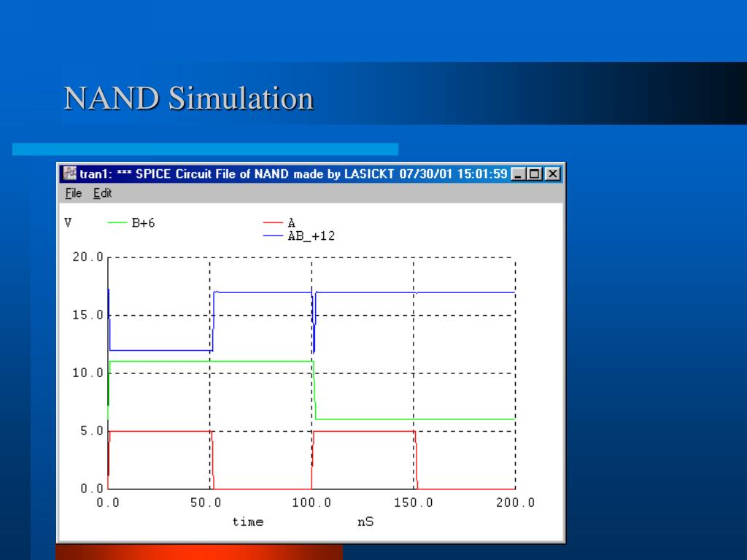Click the 200.0 time axis value
747x560 pixels.
click(516, 503)
